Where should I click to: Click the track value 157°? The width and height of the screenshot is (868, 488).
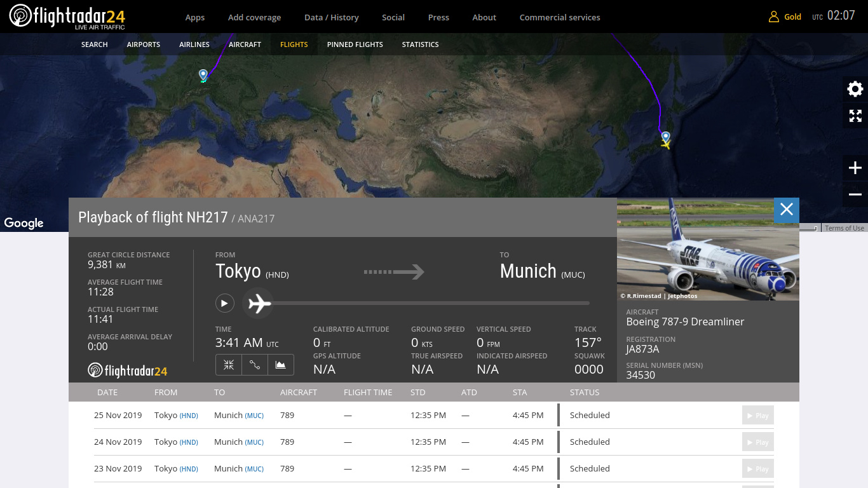[x=588, y=342]
